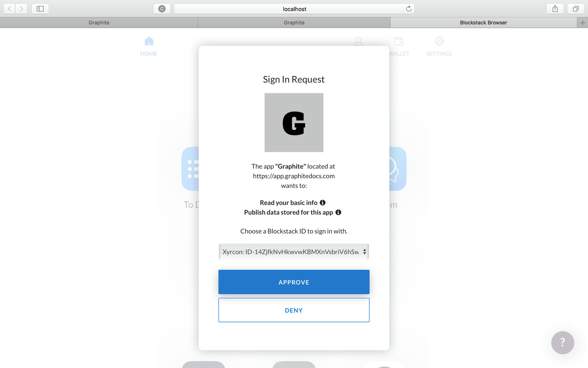Deny the sign in request
Viewport: 588px width, 368px height.
(294, 310)
